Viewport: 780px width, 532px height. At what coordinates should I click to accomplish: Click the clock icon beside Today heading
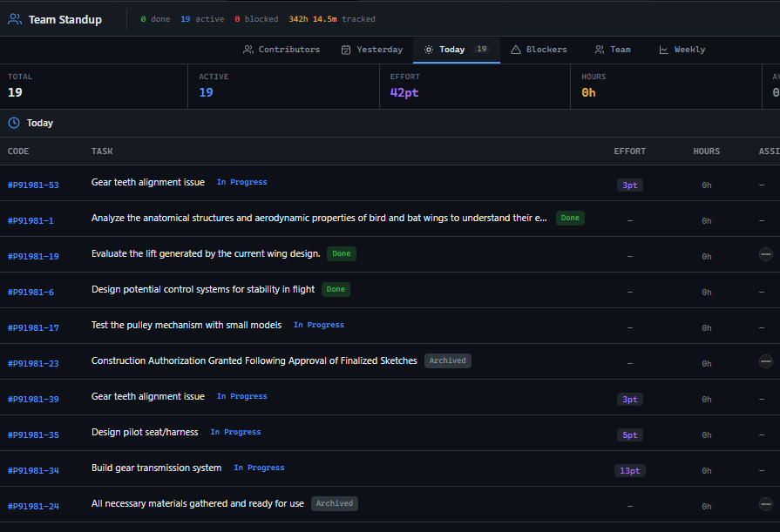14,123
